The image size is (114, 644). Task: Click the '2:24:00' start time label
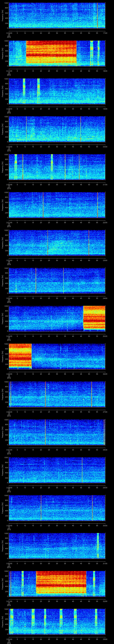point(9,336)
